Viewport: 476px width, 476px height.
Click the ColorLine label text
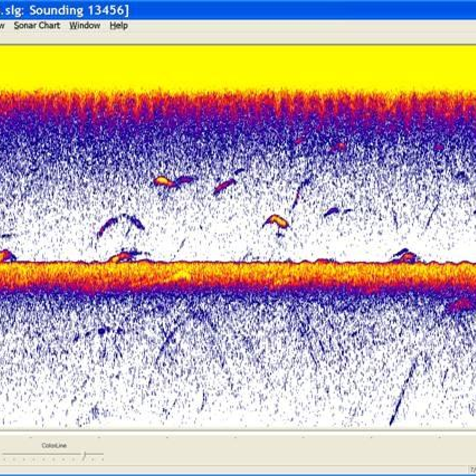pyautogui.click(x=54, y=445)
